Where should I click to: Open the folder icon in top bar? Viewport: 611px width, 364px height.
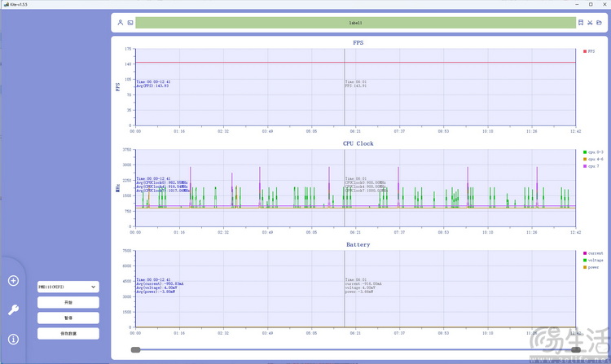[x=600, y=23]
